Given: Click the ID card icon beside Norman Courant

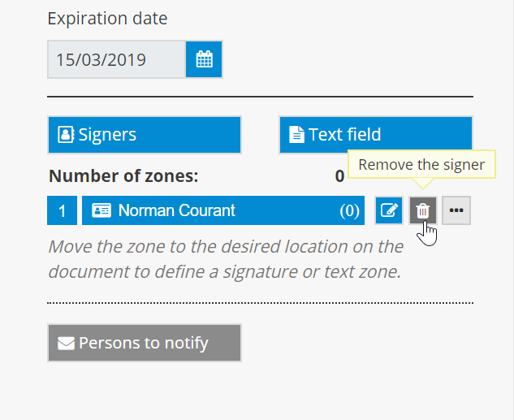Looking at the screenshot, I should click(x=102, y=210).
